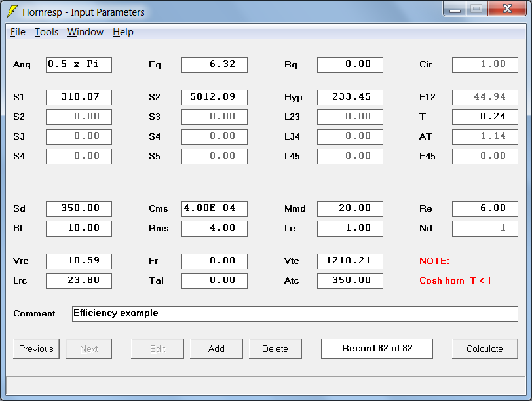Click the Calculate button
Screen dimensions: 532x401
(485, 349)
